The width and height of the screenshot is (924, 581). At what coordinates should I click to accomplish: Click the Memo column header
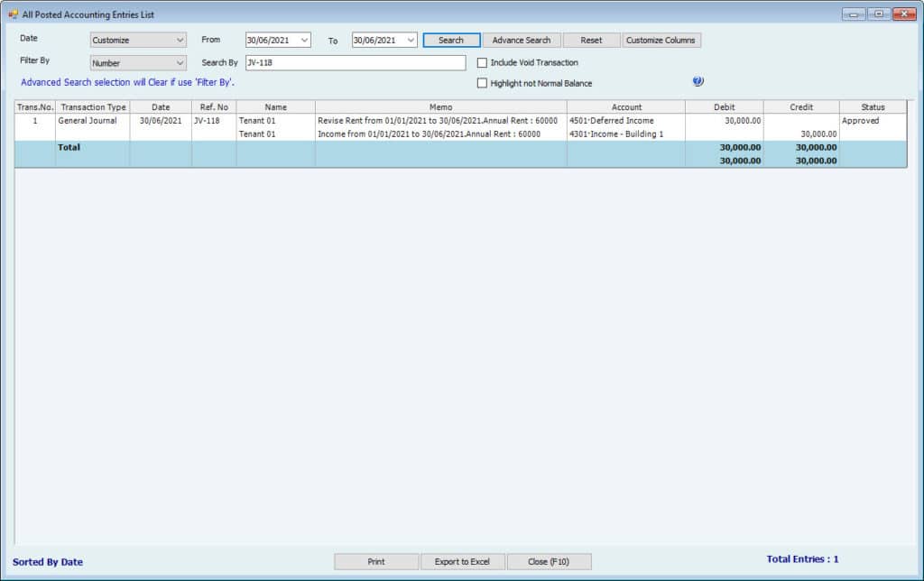coord(440,107)
